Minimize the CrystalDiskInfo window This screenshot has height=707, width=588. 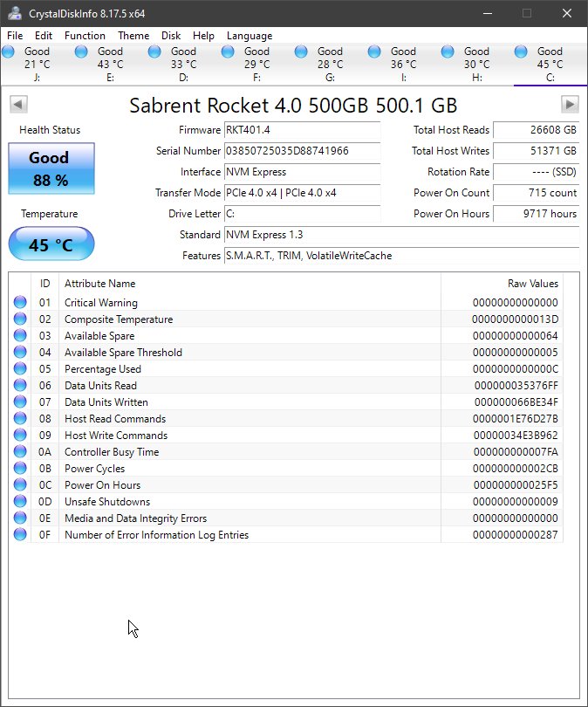pyautogui.click(x=488, y=13)
